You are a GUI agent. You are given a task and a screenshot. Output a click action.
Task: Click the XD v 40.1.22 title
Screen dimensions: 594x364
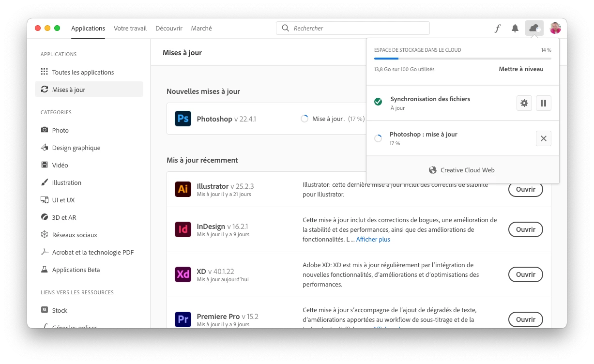215,272
